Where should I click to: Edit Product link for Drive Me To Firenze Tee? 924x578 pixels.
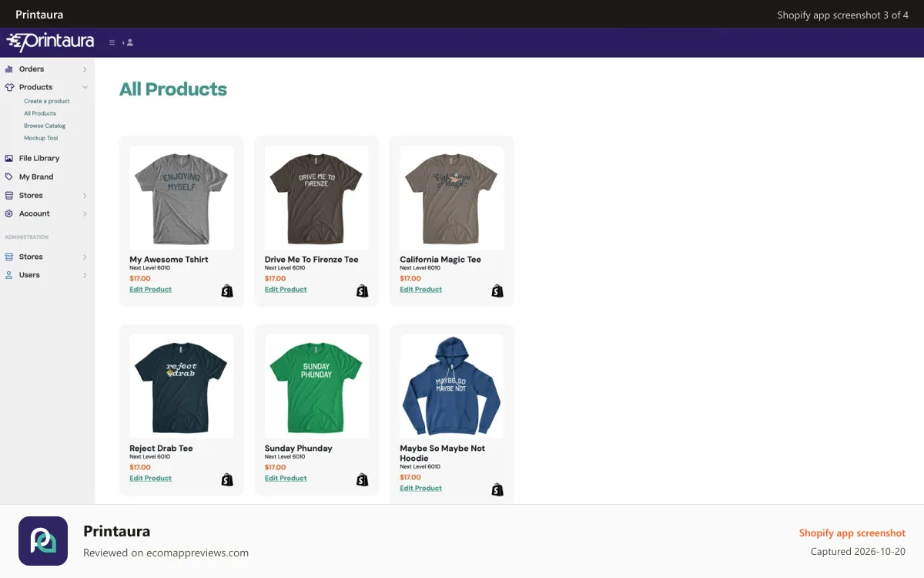coord(286,290)
